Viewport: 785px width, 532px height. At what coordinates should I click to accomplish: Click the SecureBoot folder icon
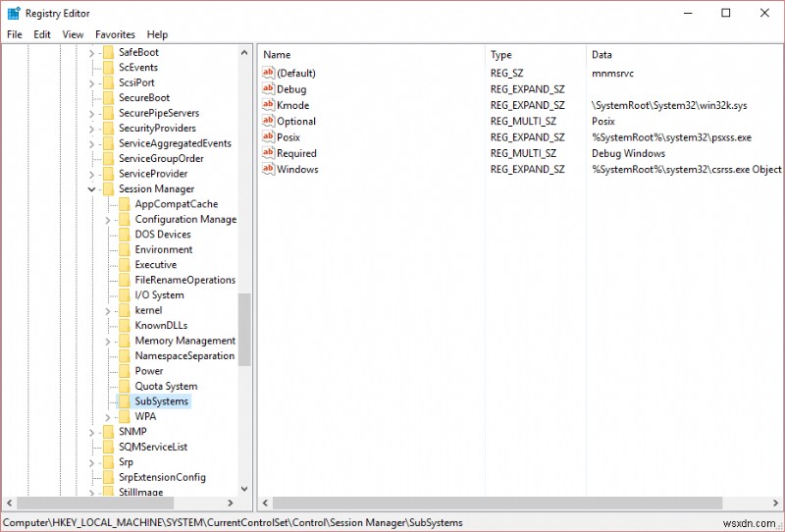(x=108, y=98)
